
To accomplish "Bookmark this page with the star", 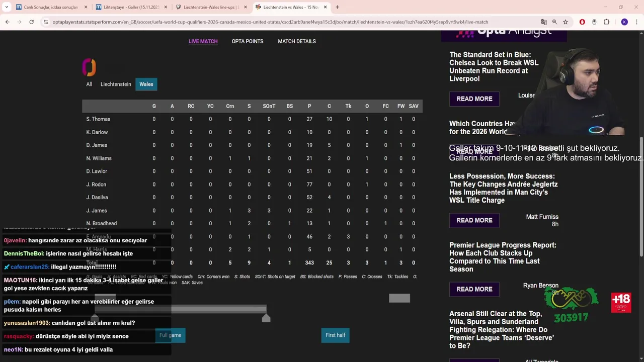I will tap(566, 22).
